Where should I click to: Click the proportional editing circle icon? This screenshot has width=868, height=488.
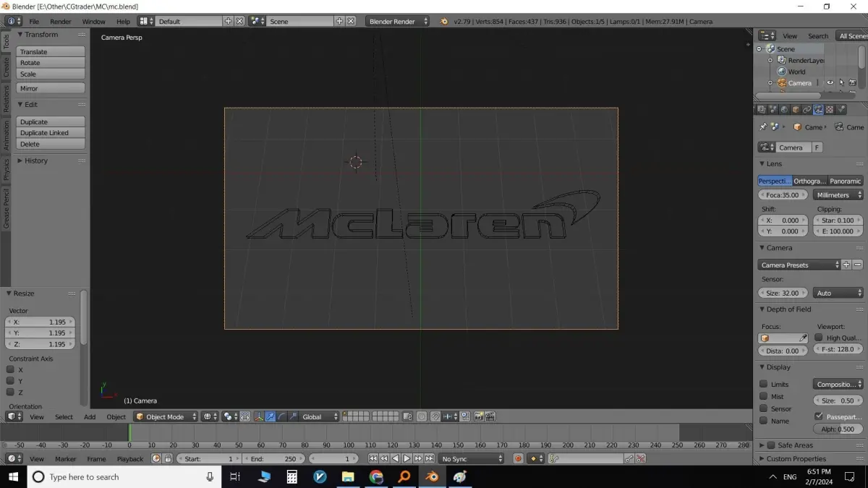(x=422, y=416)
